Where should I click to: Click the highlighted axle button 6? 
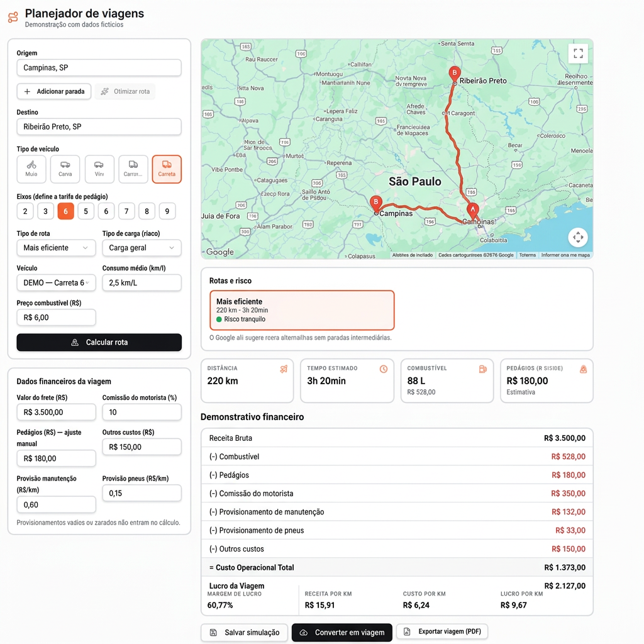click(x=65, y=211)
